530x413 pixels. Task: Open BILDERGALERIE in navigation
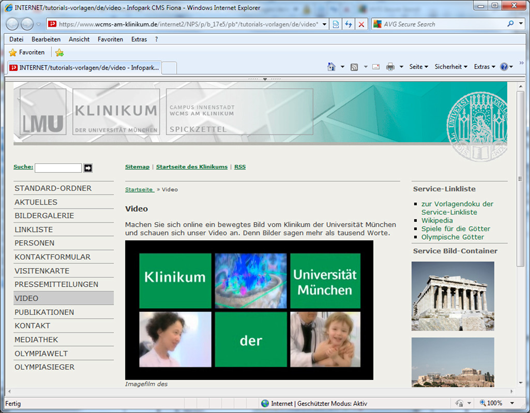click(x=64, y=216)
